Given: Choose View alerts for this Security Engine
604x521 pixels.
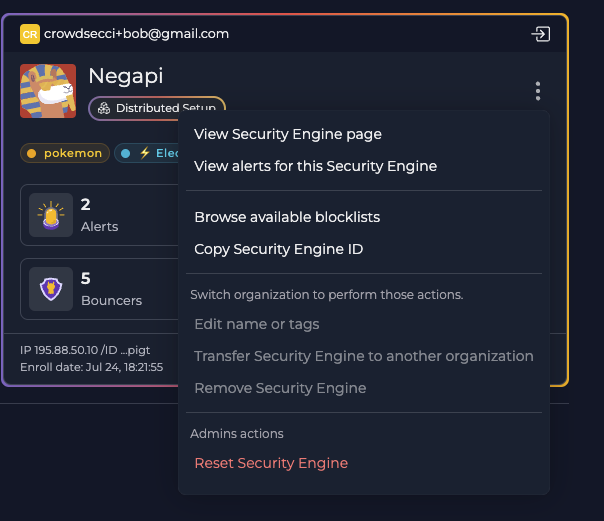Looking at the screenshot, I should (x=315, y=166).
